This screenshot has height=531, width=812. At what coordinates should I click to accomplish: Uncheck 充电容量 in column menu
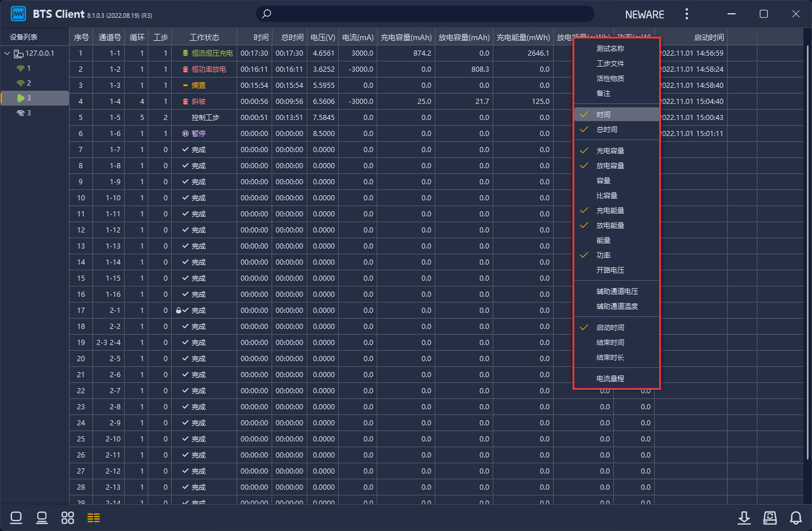point(610,150)
